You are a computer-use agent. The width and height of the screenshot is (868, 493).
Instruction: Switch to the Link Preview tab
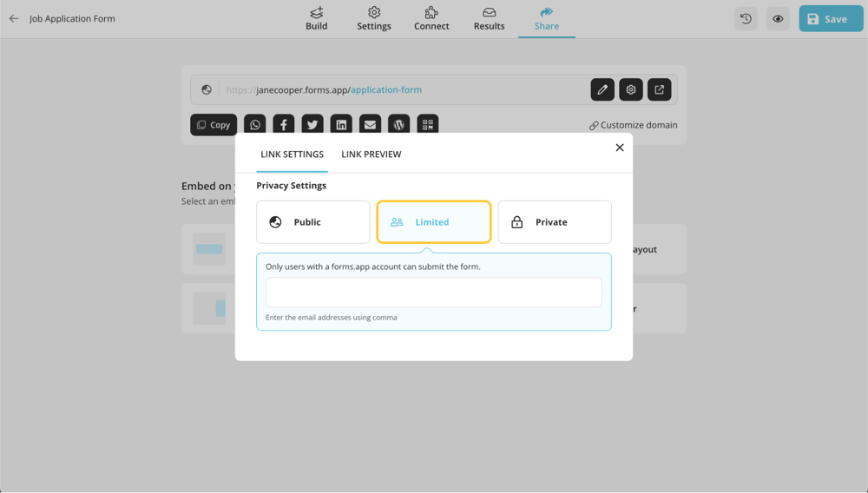point(371,154)
